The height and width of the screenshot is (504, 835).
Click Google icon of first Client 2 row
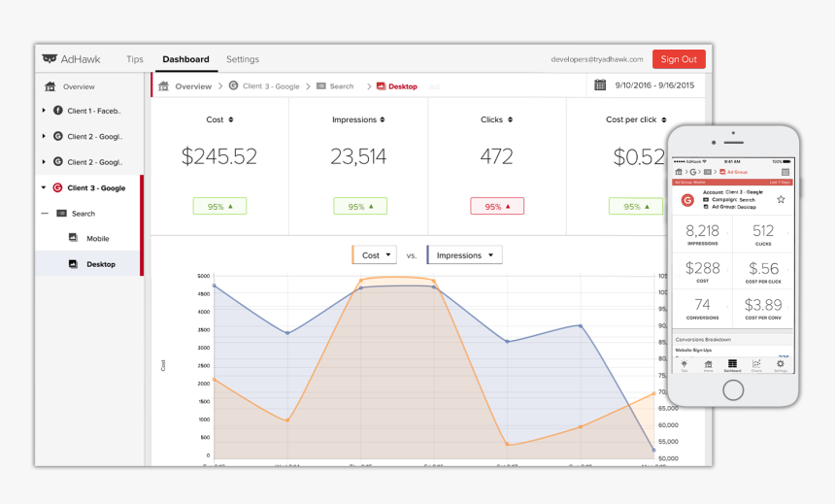[58, 136]
